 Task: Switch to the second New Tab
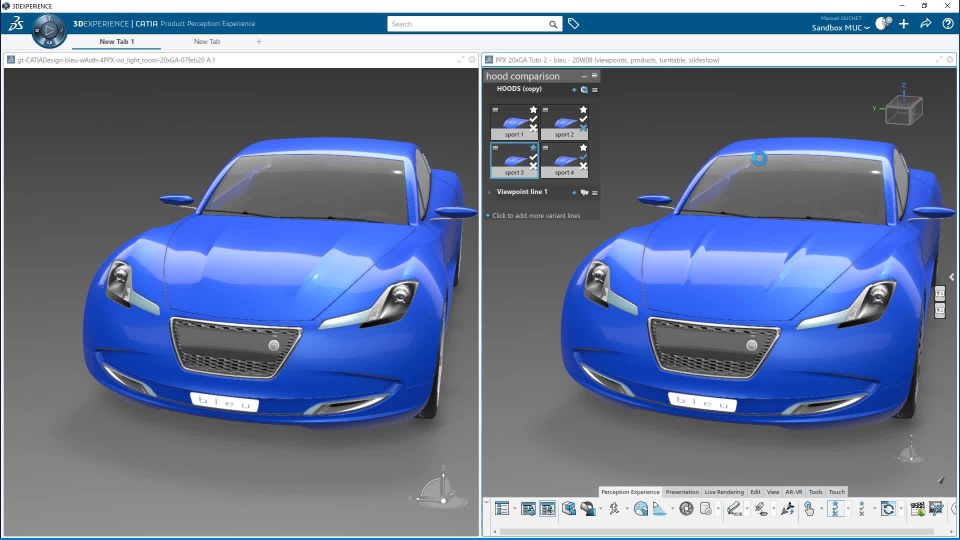click(x=206, y=42)
